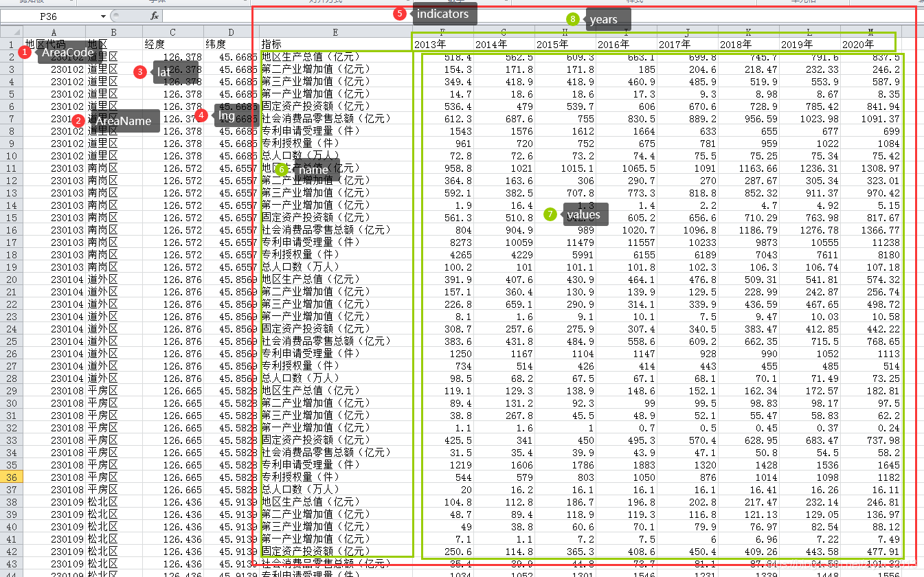924x577 pixels.
Task: Select row header 1
Action: click(x=12, y=44)
